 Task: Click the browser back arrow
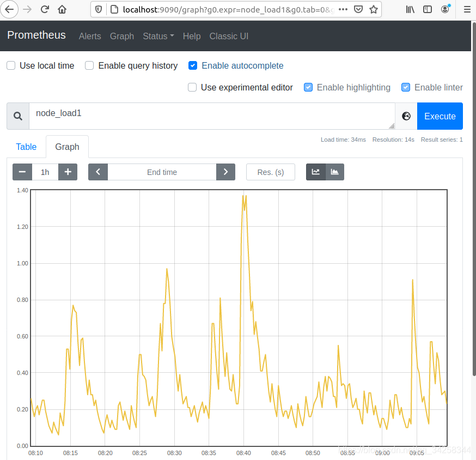[9, 9]
